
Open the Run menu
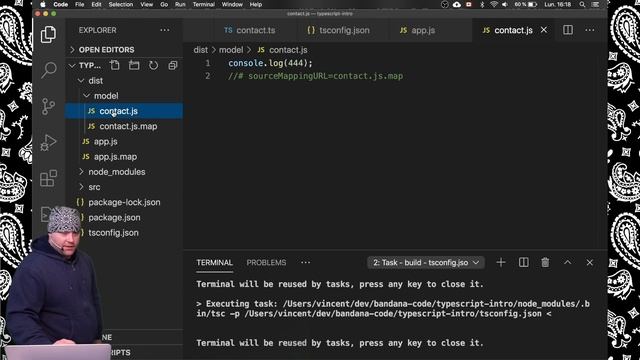click(180, 4)
